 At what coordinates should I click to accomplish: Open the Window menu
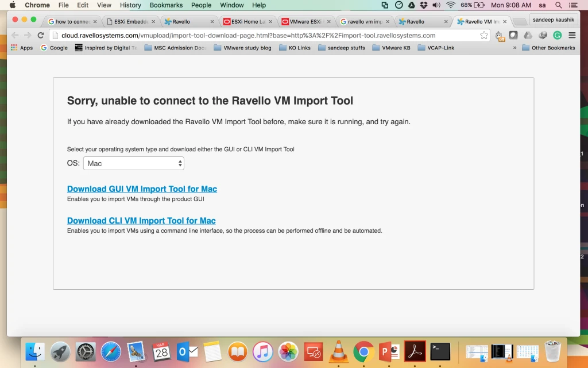[x=232, y=5]
